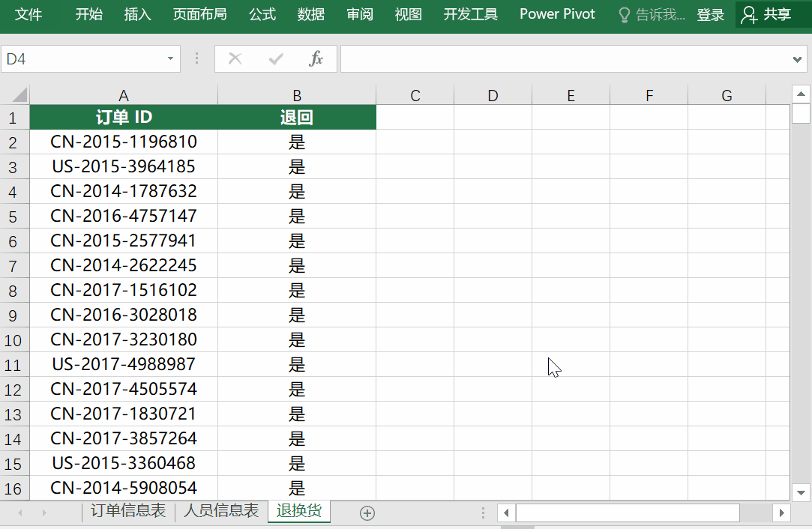Select row 8 header
Screen dimensions: 812x529
(x=13, y=291)
